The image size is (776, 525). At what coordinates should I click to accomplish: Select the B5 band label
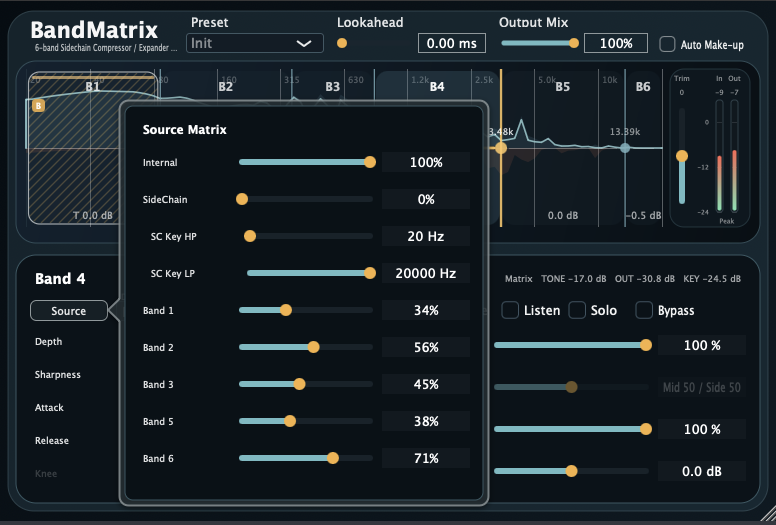pyautogui.click(x=563, y=87)
